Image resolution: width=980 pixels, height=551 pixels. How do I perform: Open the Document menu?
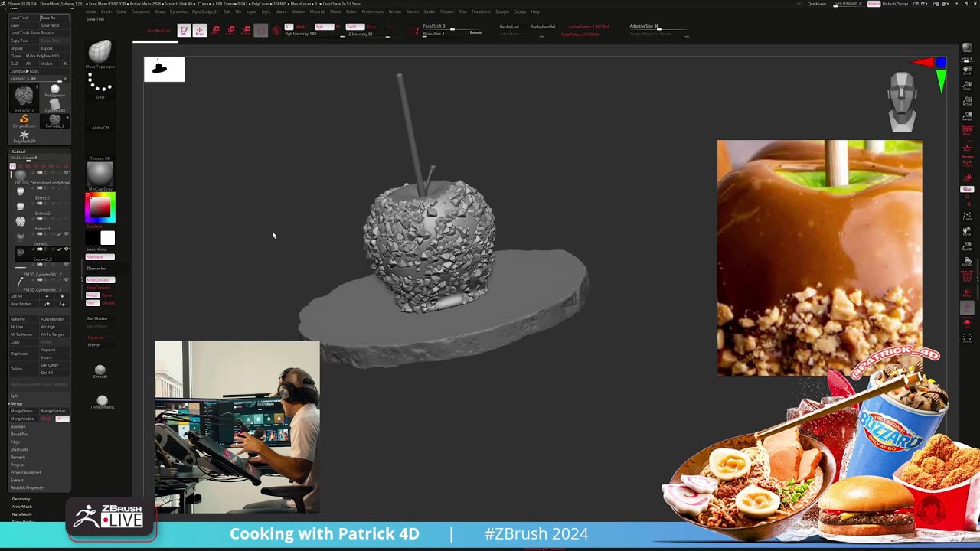click(x=141, y=11)
